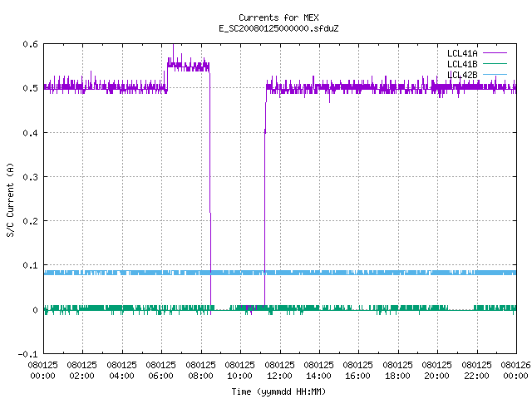Click the chart title 'Currents for MEX'

[x=278, y=17]
